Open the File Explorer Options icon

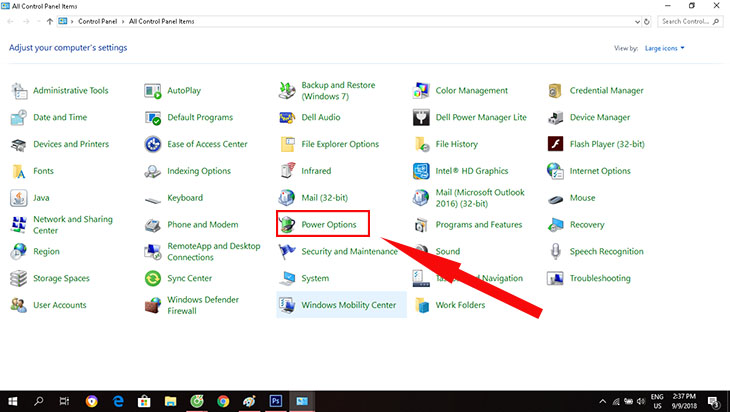(287, 144)
